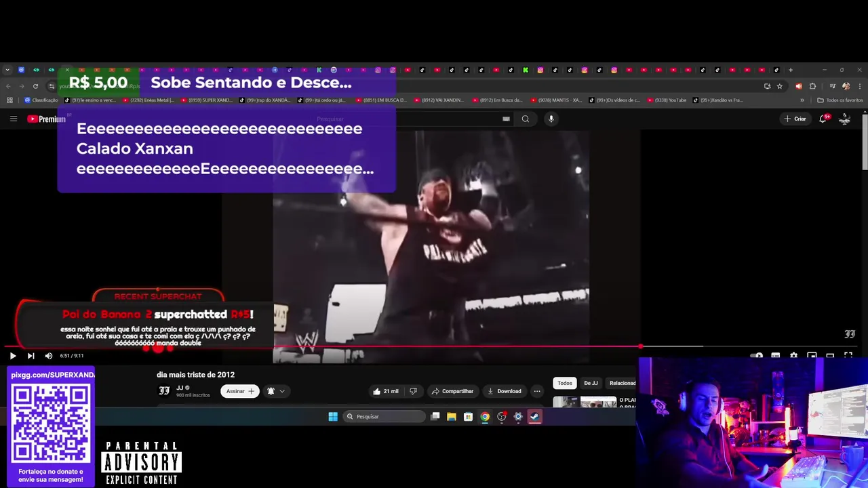This screenshot has height=488, width=868.
Task: Open the Chrome apps grid shortcut
Action: pyautogui.click(x=9, y=100)
